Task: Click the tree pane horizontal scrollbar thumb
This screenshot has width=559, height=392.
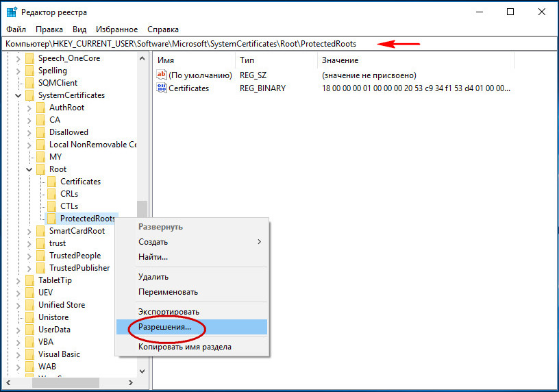Action: tap(66, 382)
